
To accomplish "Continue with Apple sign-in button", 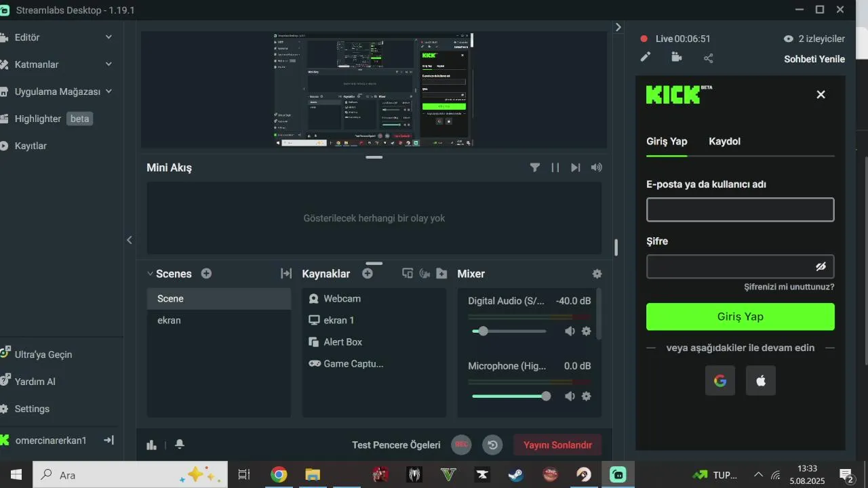I will [x=761, y=381].
